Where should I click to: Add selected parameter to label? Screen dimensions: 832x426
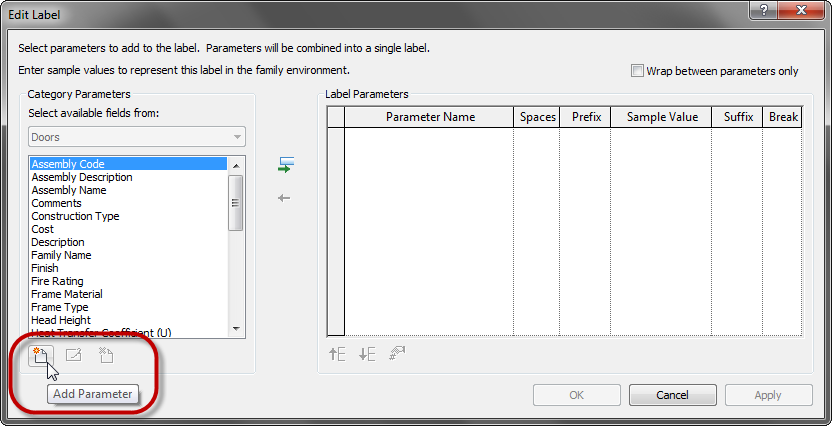286,165
